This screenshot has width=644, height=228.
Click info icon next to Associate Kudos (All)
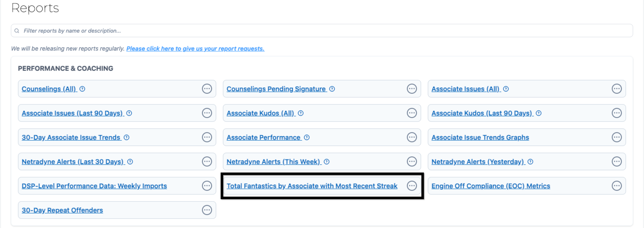301,113
